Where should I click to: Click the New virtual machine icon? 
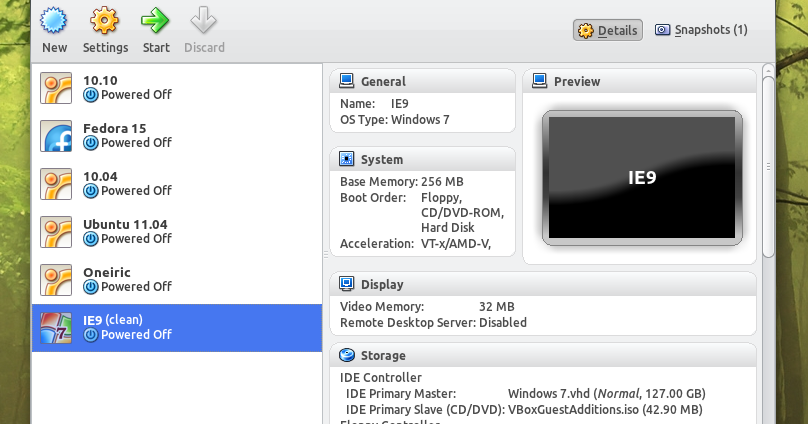(54, 21)
